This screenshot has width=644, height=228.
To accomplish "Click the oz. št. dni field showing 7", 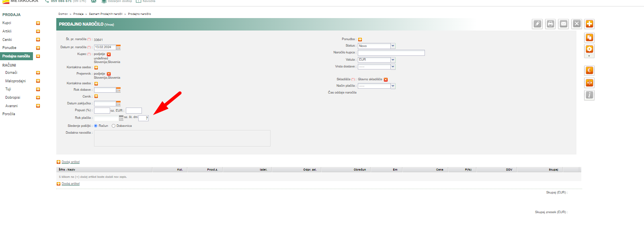I will point(144,118).
